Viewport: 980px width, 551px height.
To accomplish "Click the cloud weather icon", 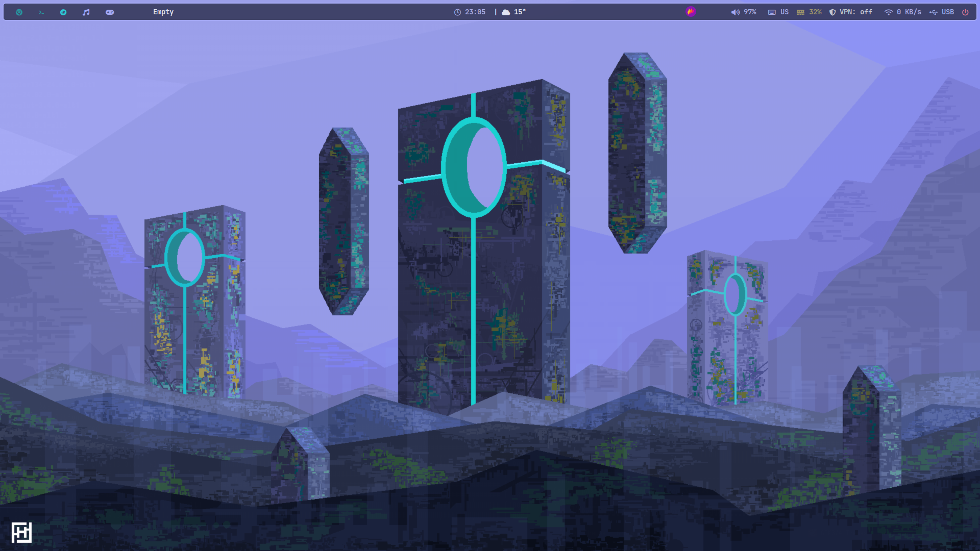I will (x=506, y=12).
